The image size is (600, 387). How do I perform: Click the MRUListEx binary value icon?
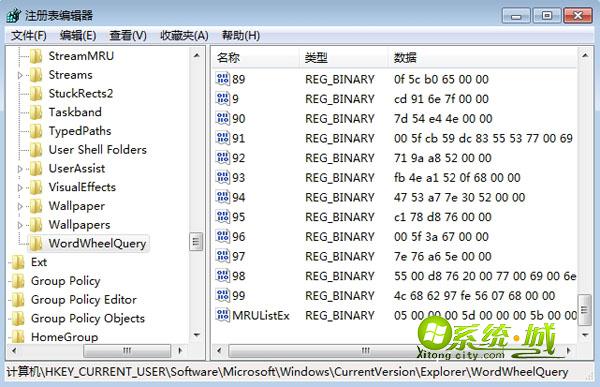coord(222,315)
